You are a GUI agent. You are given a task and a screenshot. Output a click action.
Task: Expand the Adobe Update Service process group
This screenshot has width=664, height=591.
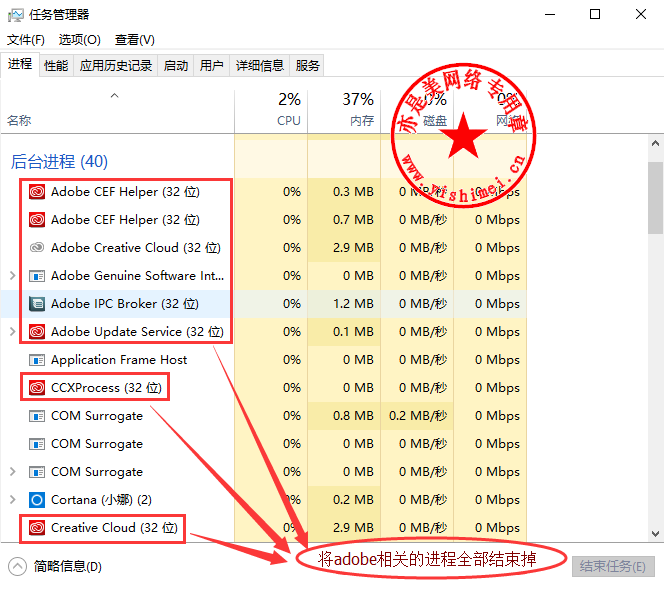(12, 331)
